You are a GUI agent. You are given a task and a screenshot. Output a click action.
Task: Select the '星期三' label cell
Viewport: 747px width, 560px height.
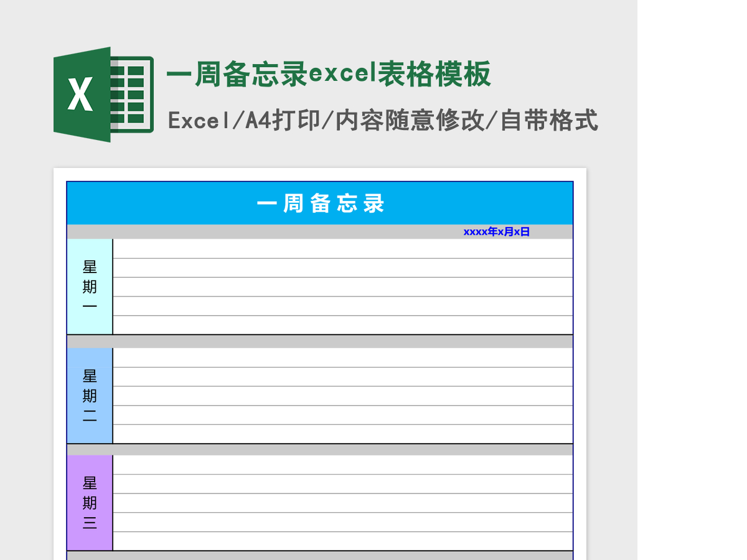90,503
